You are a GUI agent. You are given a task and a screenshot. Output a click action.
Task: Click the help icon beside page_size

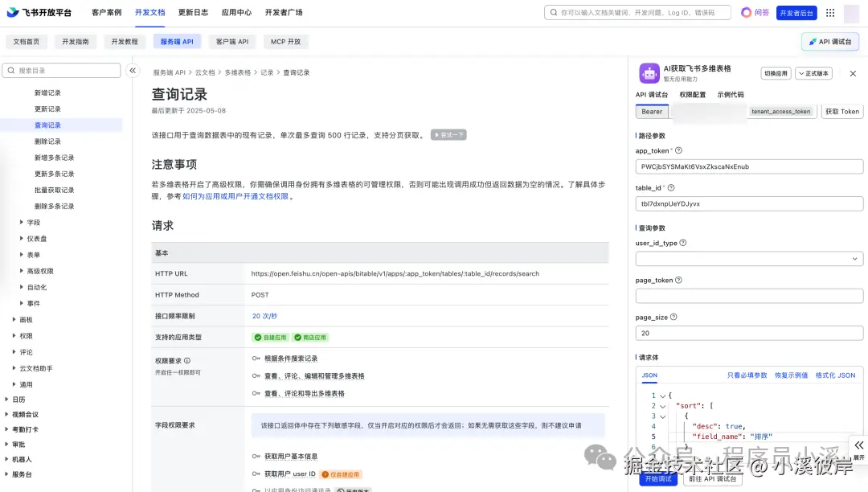[674, 317]
